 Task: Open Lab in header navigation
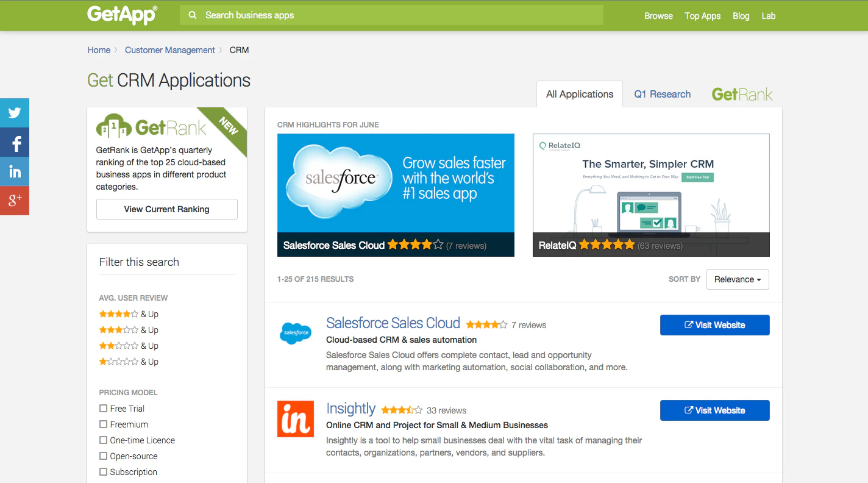coord(768,16)
